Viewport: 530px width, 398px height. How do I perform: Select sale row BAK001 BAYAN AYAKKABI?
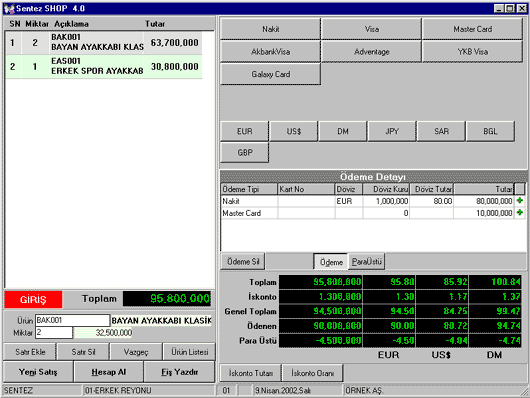tap(103, 43)
